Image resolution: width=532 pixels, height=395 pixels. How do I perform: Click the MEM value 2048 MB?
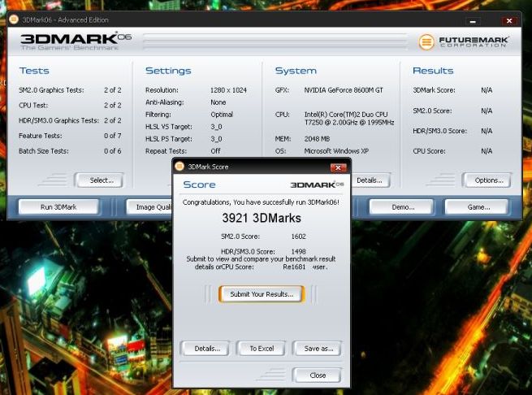pyautogui.click(x=317, y=139)
